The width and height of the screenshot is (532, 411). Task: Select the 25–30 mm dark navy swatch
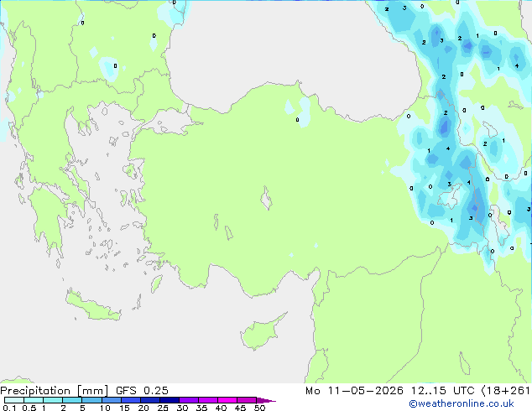click(x=169, y=400)
